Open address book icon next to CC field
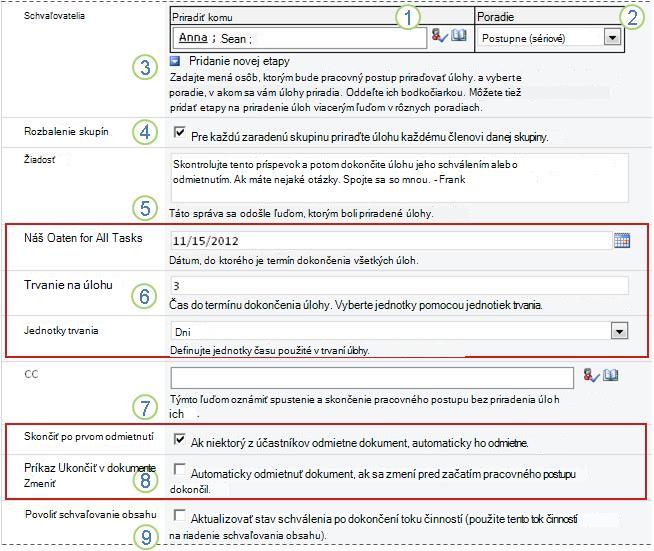This screenshot has height=551, width=654. click(x=611, y=375)
